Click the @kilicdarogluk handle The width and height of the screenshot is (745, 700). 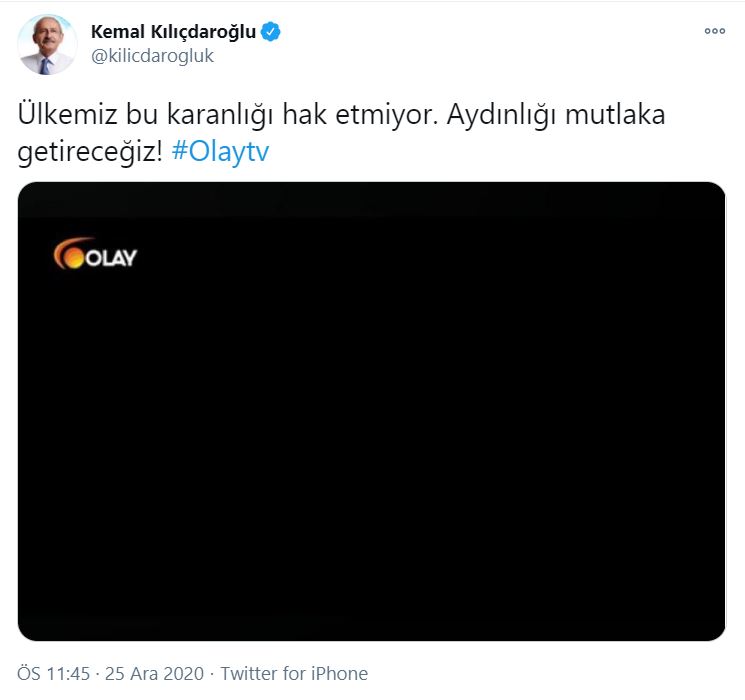(x=153, y=56)
